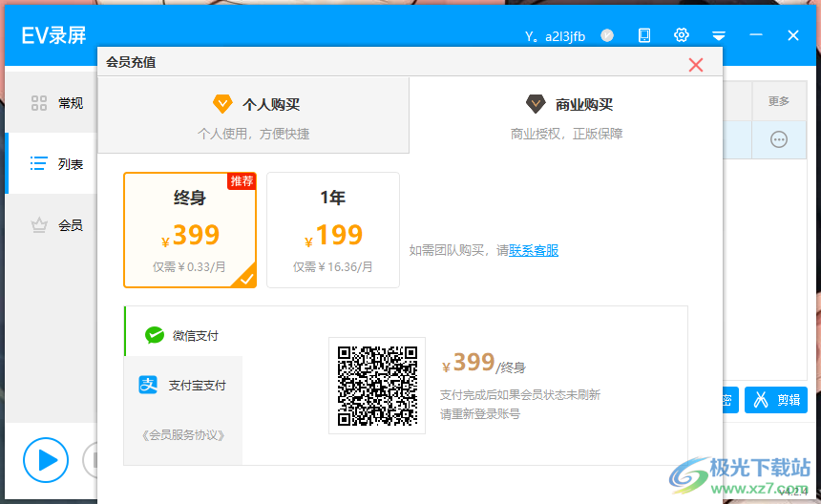Click the clock icon beside account name
The height and width of the screenshot is (504, 821).
coord(607,35)
